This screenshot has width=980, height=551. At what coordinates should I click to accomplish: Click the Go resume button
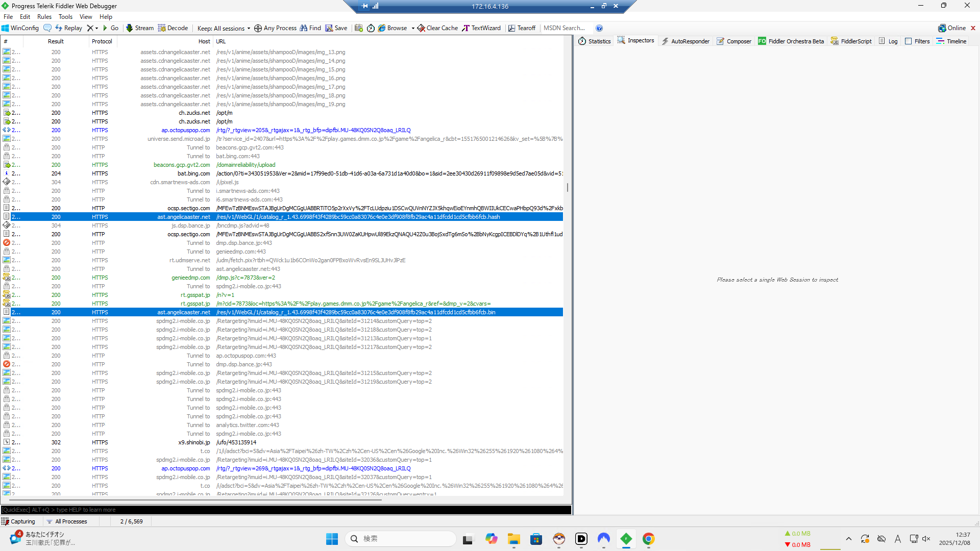110,28
